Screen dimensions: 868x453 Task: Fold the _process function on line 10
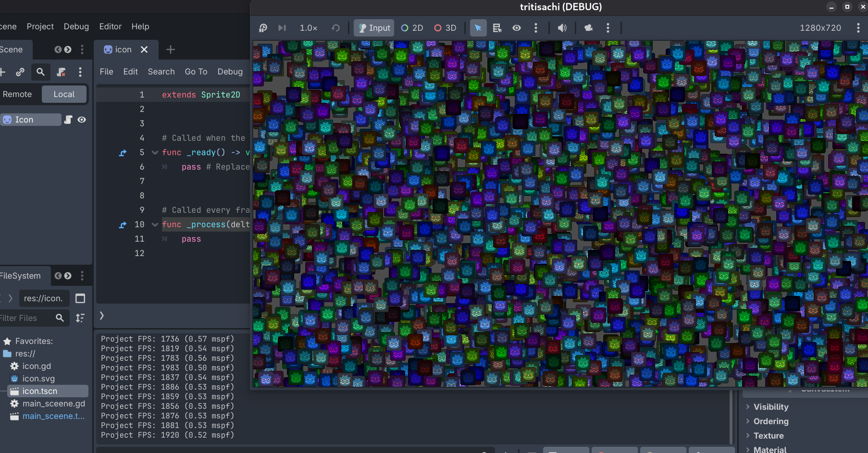click(155, 225)
